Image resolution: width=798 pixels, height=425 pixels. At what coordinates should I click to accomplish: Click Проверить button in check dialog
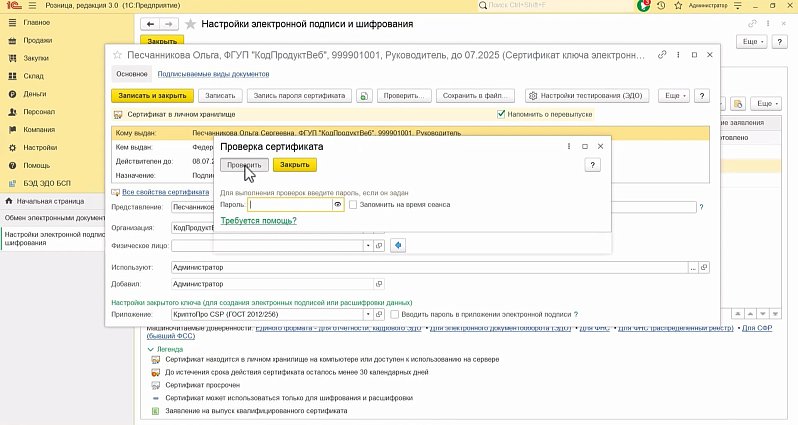click(244, 165)
